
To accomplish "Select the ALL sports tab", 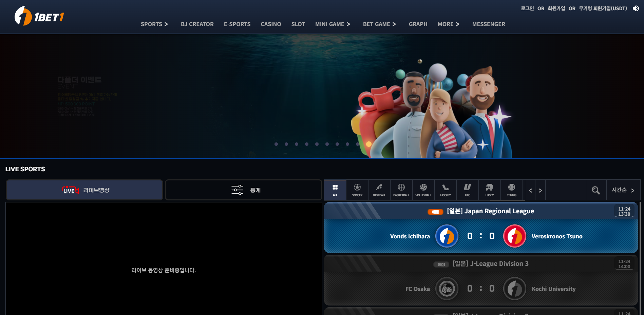I will 335,190.
